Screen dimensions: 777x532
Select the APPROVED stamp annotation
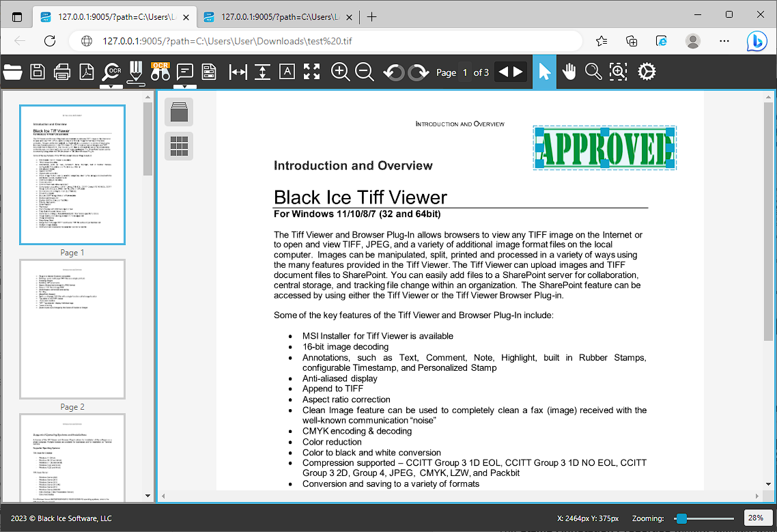point(604,148)
